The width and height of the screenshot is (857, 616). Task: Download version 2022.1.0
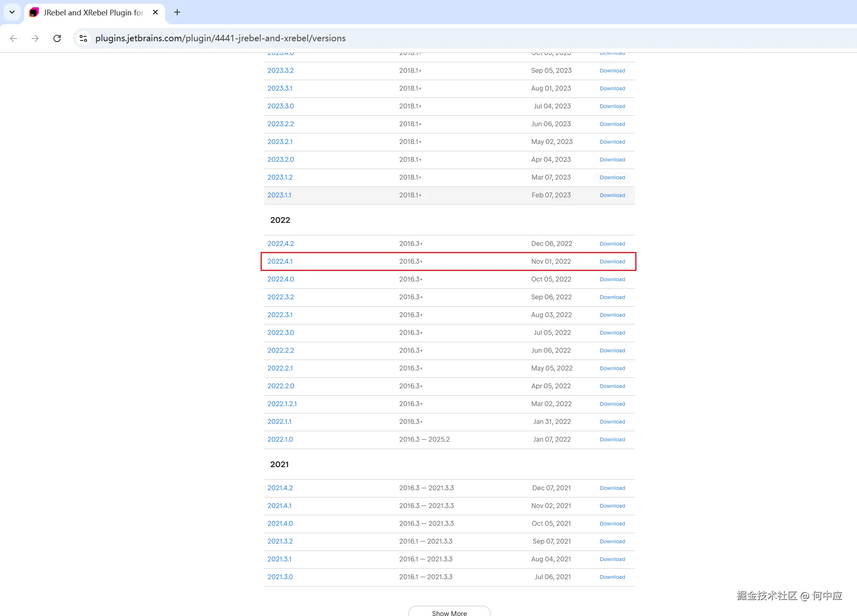click(612, 440)
